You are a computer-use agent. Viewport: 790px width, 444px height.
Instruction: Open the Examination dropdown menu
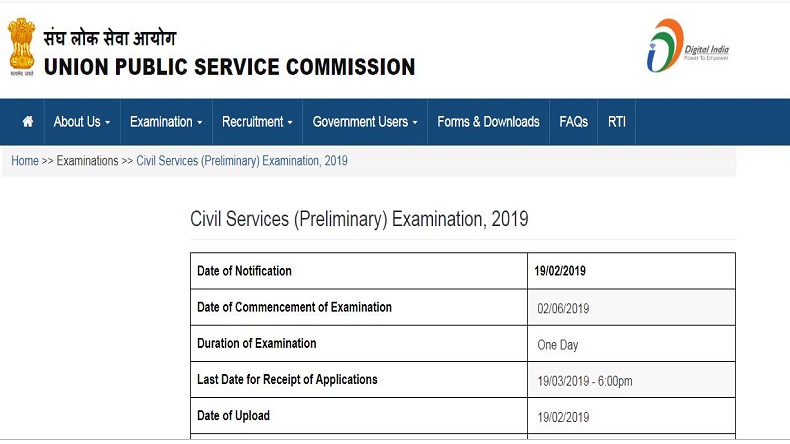[x=166, y=122]
